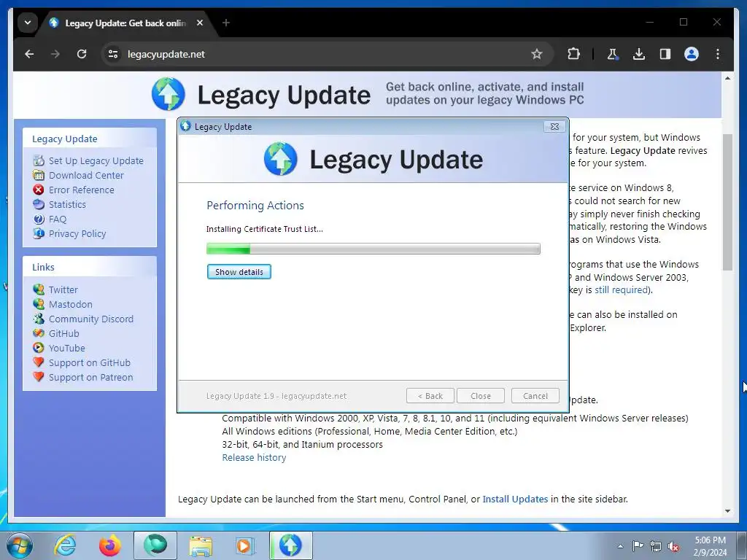The image size is (747, 560).
Task: Open Windows Explorer folder in taskbar
Action: coord(201,545)
